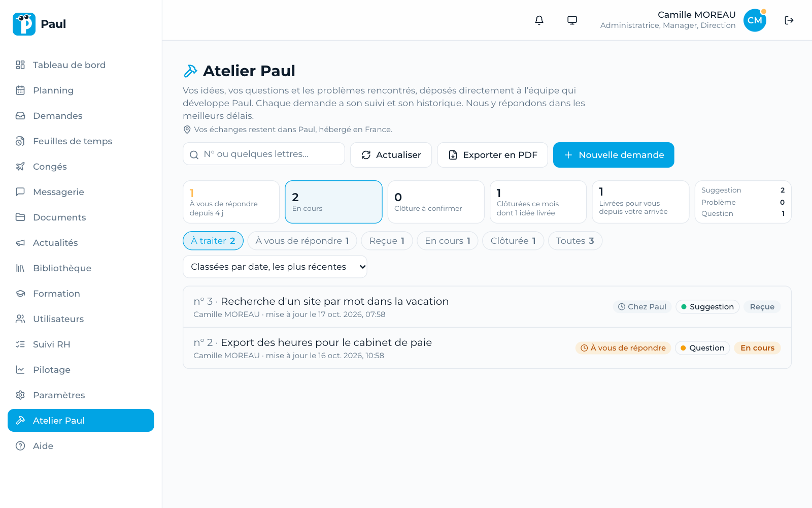Click Exporter en PDF button
This screenshot has width=812, height=508.
click(492, 155)
